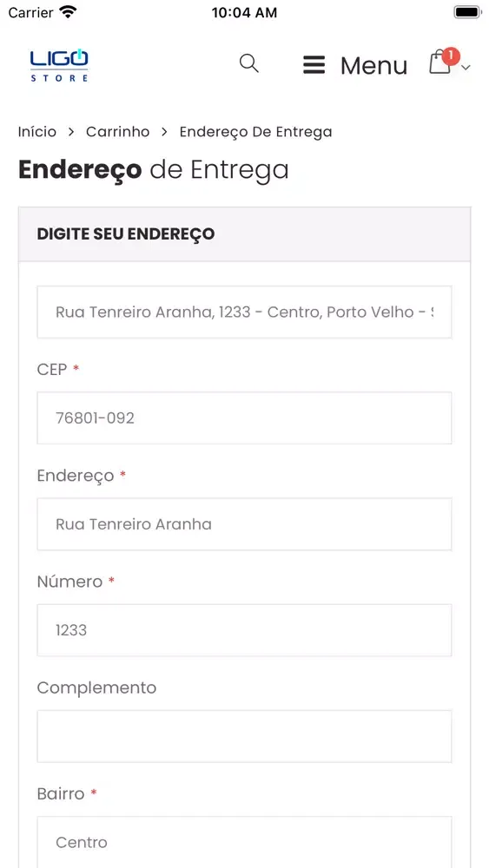Go to Início breadcrumb link
The height and width of the screenshot is (868, 489).
pyautogui.click(x=37, y=132)
